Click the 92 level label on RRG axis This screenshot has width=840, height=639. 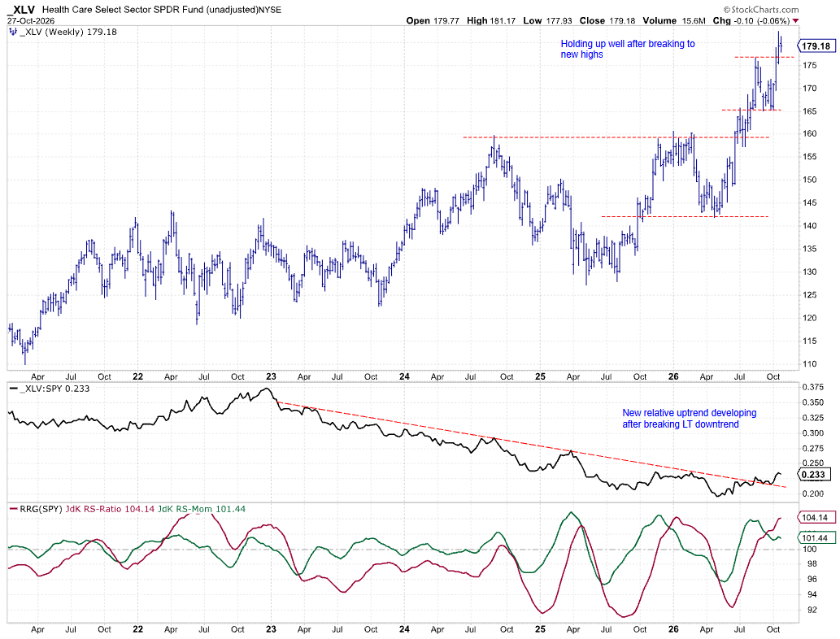812,610
